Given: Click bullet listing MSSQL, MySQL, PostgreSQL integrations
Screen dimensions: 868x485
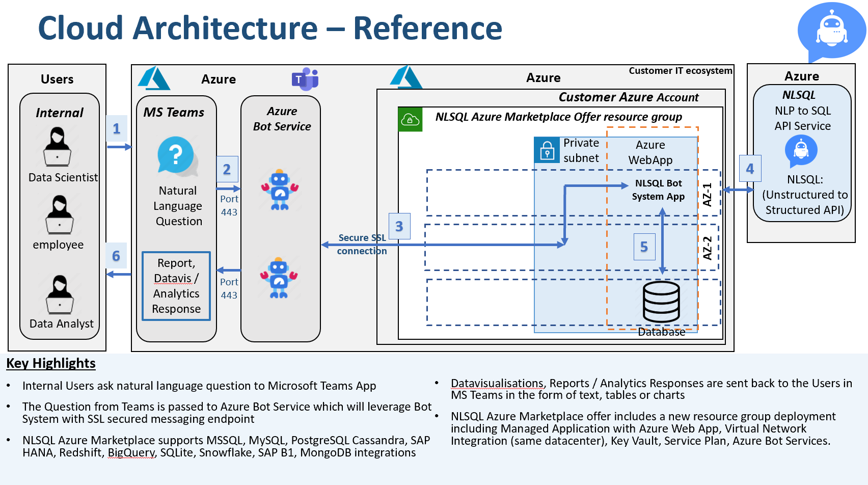Looking at the screenshot, I should [226, 446].
